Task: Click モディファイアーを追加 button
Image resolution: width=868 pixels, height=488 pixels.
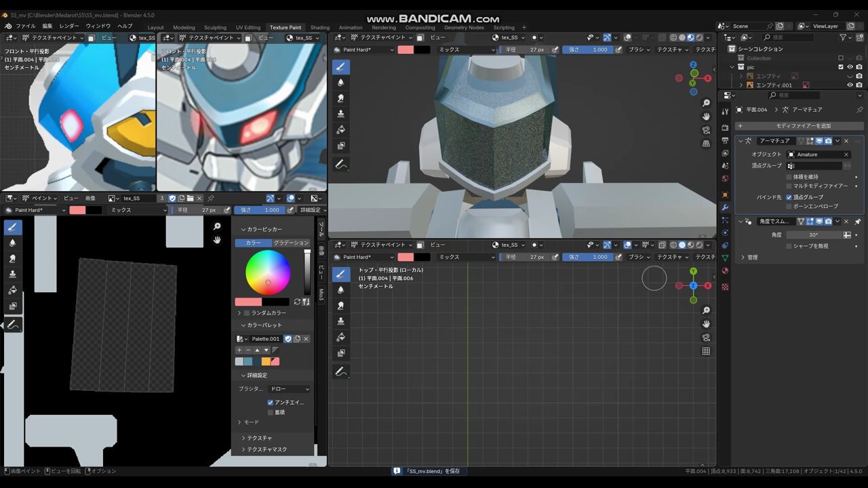Action: pos(800,126)
